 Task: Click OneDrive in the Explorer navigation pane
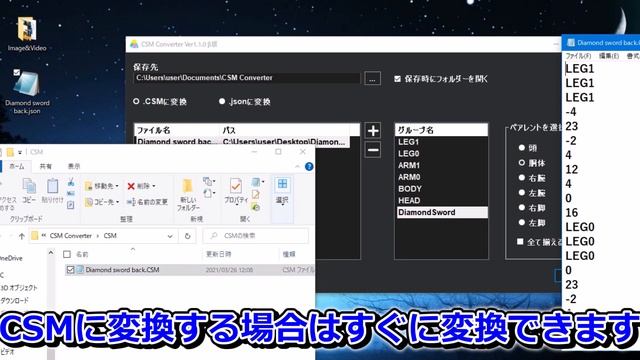[11, 258]
